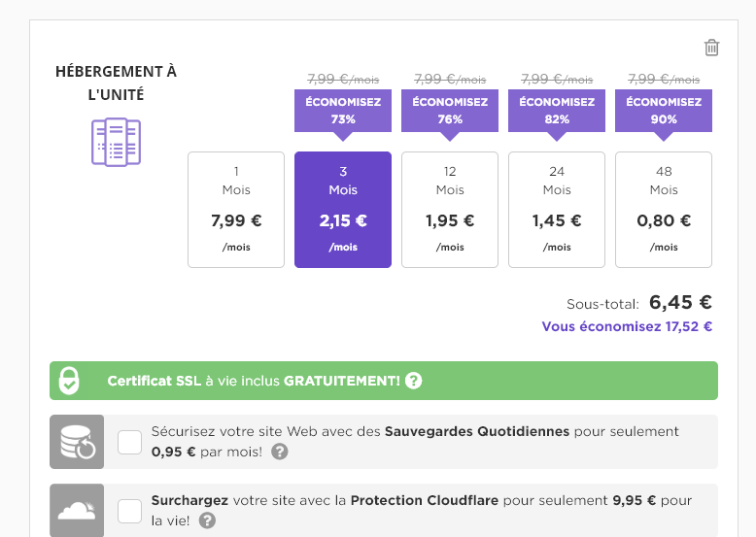Click the trash can delete icon
Image resolution: width=756 pixels, height=537 pixels.
(x=711, y=48)
